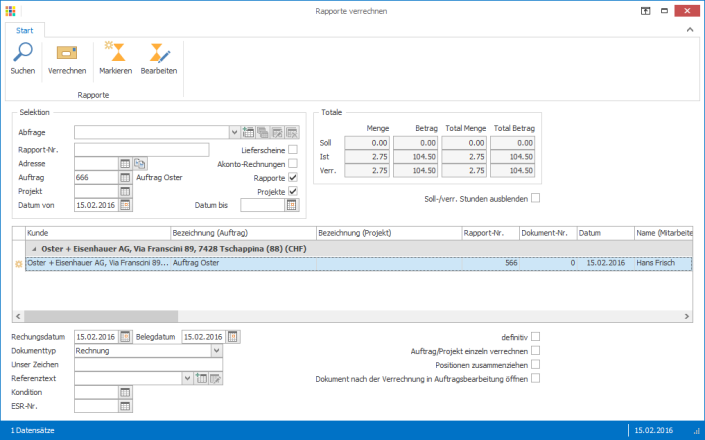
Task: Click the Rapport-Nr. input field
Action: pyautogui.click(x=141, y=149)
